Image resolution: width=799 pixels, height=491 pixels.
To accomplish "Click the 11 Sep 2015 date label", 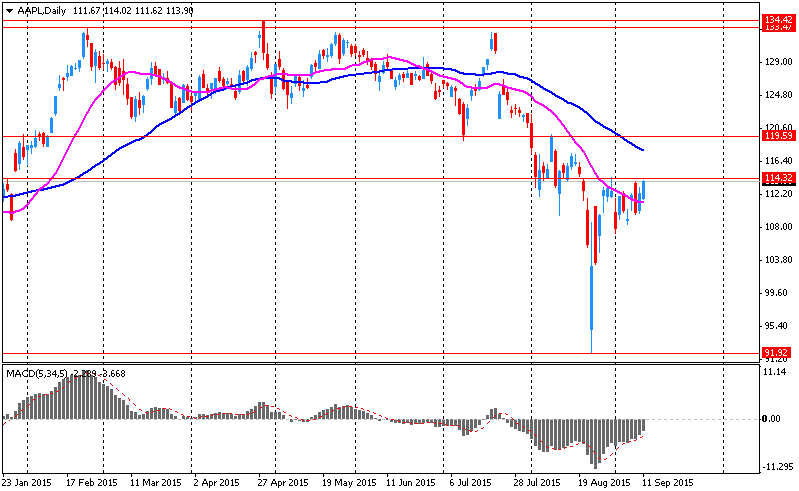I will click(668, 482).
